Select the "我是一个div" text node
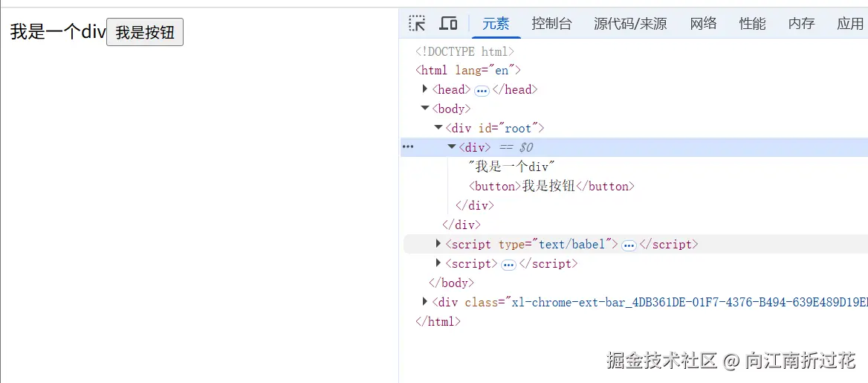The image size is (868, 383). (511, 167)
